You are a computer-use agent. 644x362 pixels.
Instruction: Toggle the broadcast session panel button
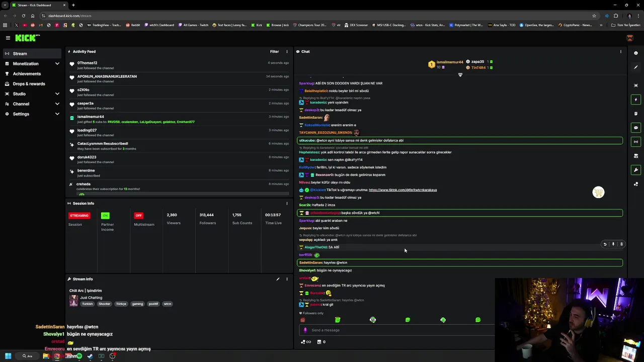pos(636,142)
